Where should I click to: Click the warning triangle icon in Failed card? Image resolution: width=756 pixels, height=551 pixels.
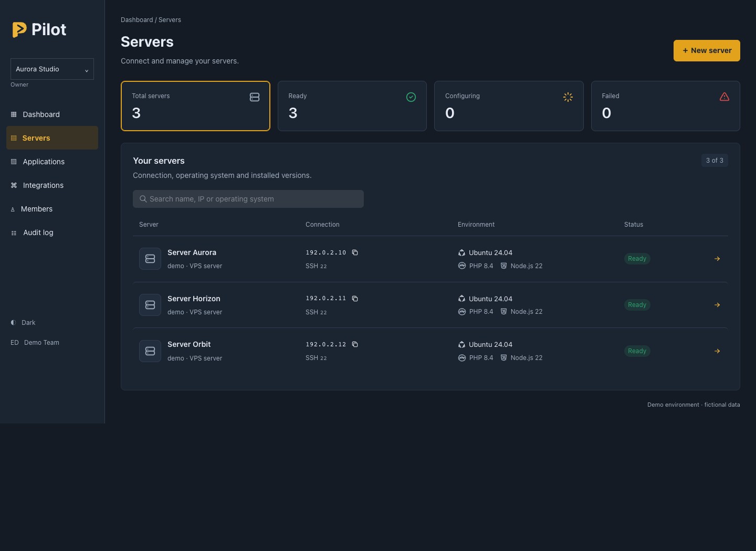pyautogui.click(x=724, y=97)
